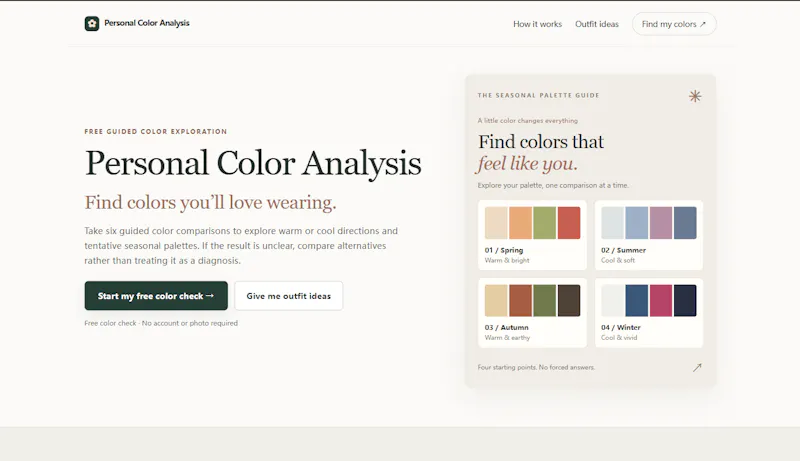Pick the sage green Spring swatch
The width and height of the screenshot is (800, 461).
[544, 223]
